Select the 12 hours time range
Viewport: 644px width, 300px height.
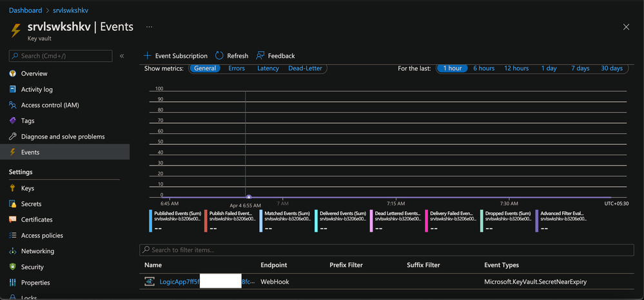click(516, 68)
